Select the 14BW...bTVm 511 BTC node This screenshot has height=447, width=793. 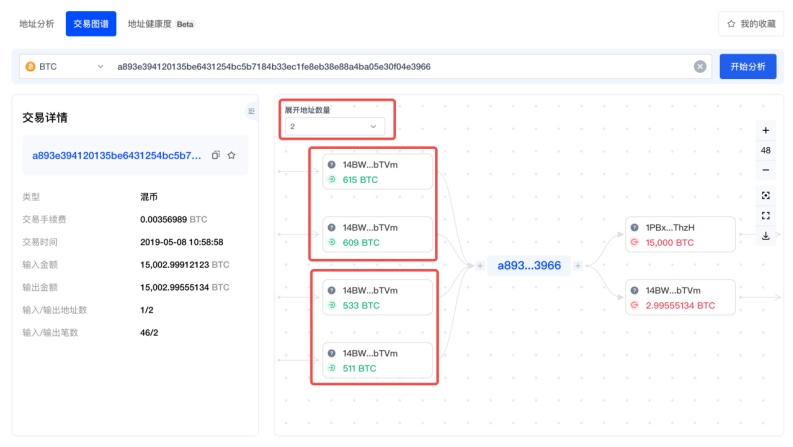tap(377, 360)
